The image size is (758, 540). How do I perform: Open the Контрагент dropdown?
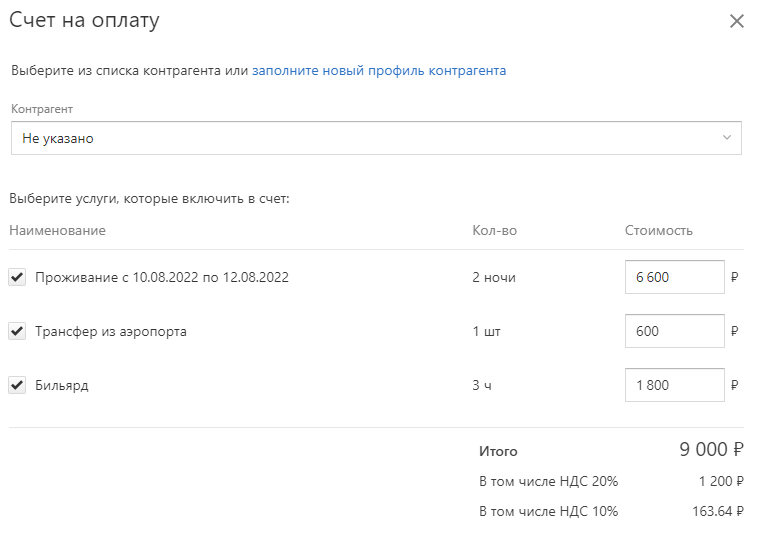[x=376, y=138]
